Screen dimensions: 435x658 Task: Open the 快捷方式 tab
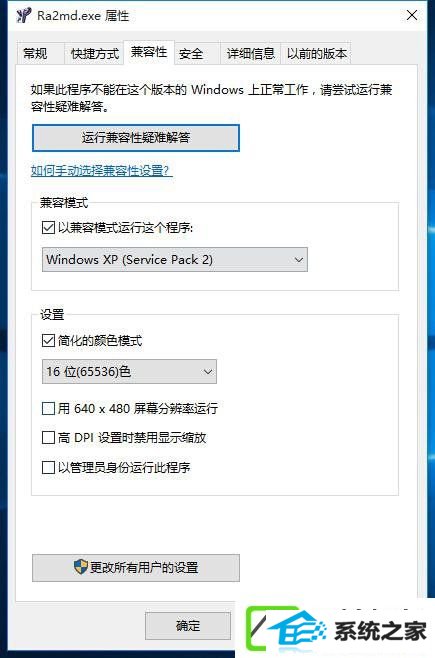95,54
